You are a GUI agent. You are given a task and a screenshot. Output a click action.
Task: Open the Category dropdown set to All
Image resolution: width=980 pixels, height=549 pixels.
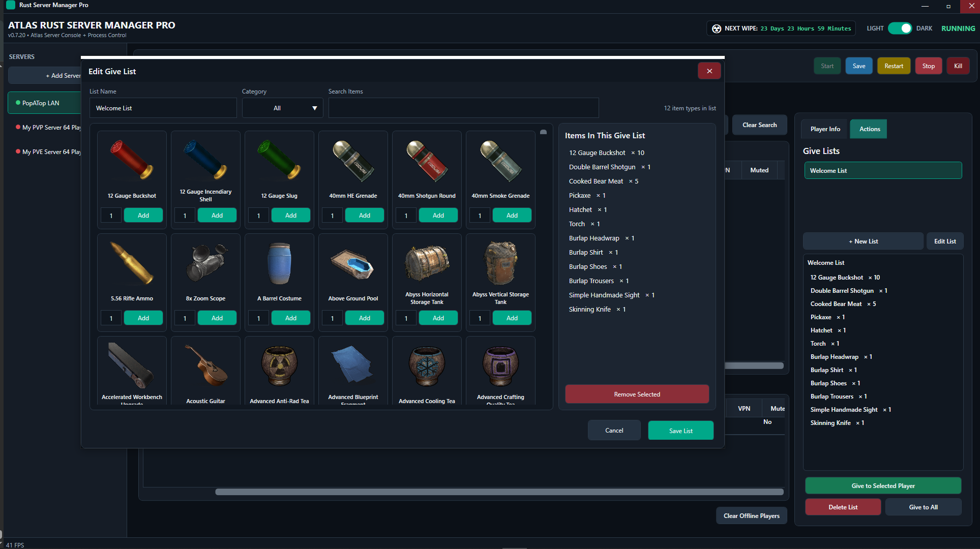282,108
